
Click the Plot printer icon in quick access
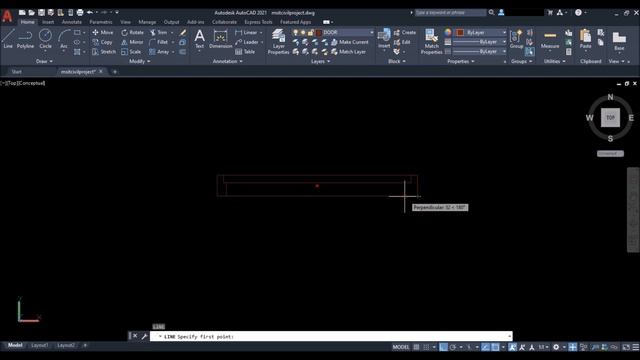coord(80,13)
